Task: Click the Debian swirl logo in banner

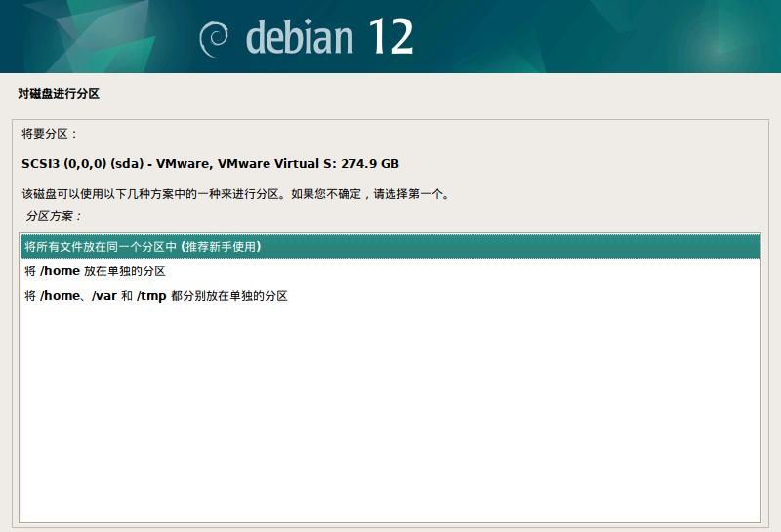Action: point(214,39)
